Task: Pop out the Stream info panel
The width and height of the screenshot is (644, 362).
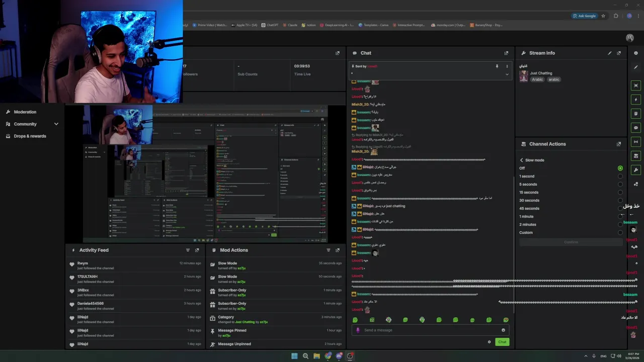Action: point(619,53)
